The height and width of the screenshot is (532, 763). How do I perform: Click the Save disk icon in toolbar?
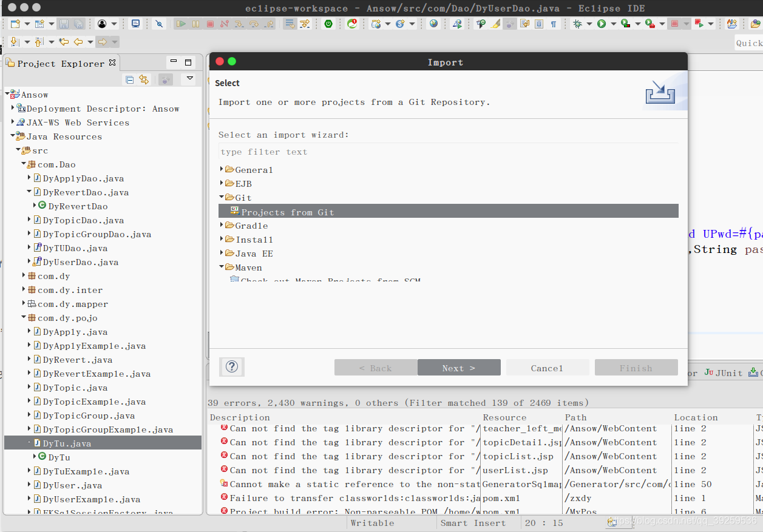click(x=64, y=24)
